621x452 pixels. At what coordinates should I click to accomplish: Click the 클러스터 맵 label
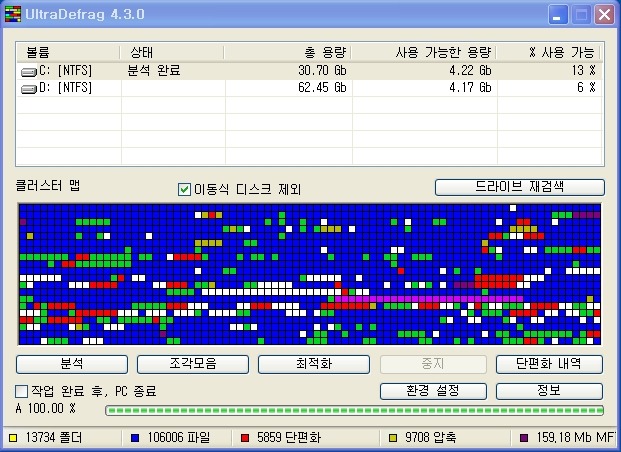click(x=48, y=185)
